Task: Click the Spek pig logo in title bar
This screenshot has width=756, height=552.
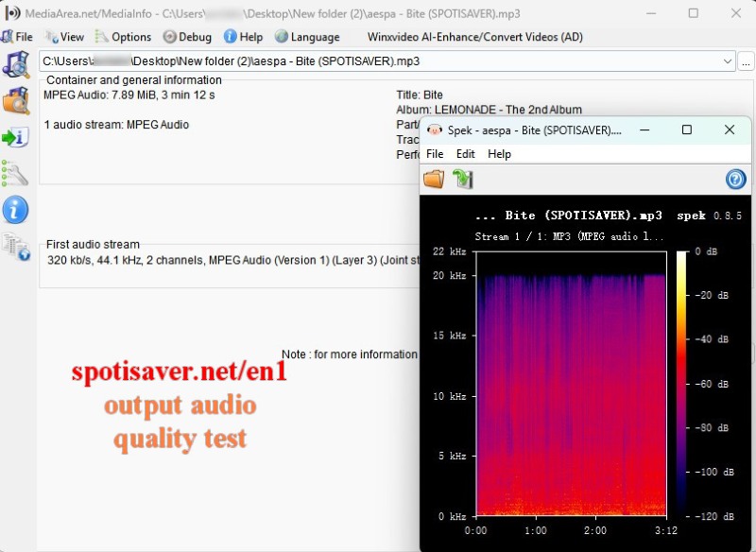Action: 435,129
